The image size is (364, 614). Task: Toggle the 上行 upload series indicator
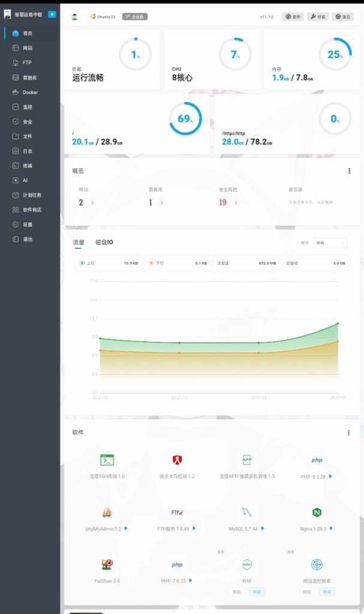point(83,263)
